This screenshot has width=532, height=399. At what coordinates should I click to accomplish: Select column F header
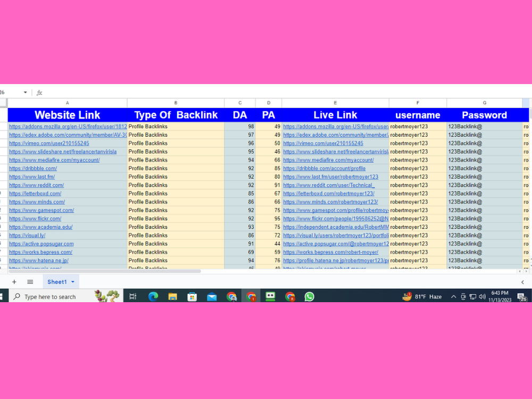coord(418,103)
